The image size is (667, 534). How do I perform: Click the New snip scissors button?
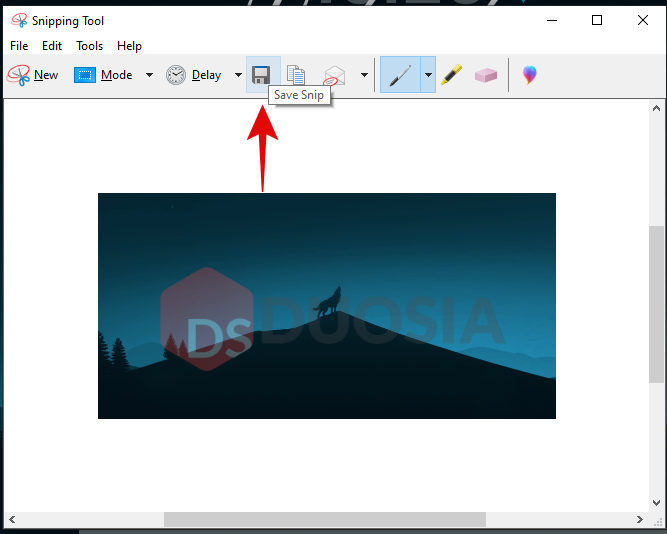click(x=33, y=75)
